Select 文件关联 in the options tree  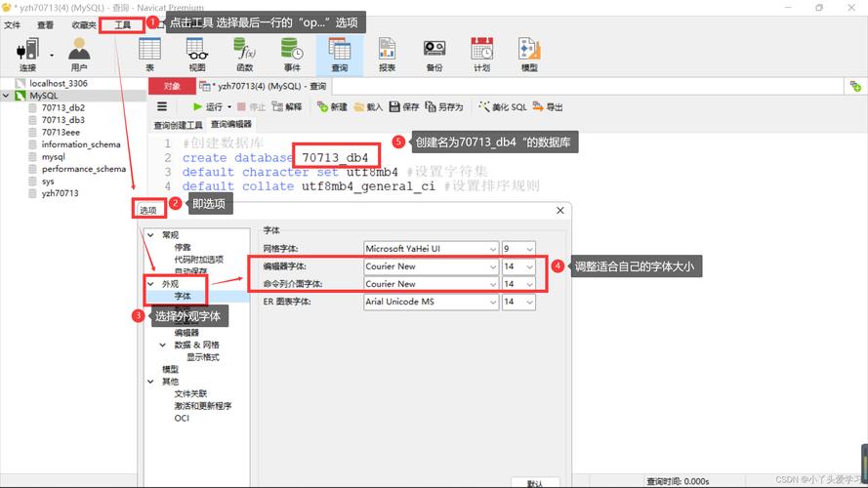pos(190,393)
